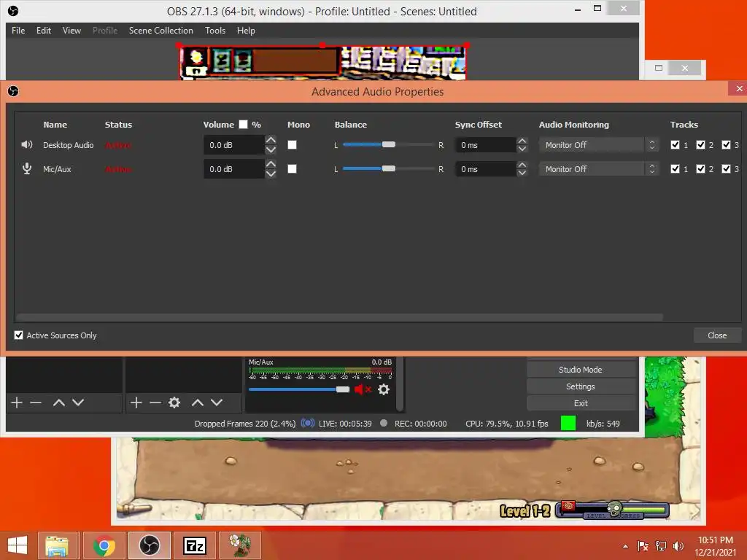Move the scene up with the arrow

coord(58,402)
